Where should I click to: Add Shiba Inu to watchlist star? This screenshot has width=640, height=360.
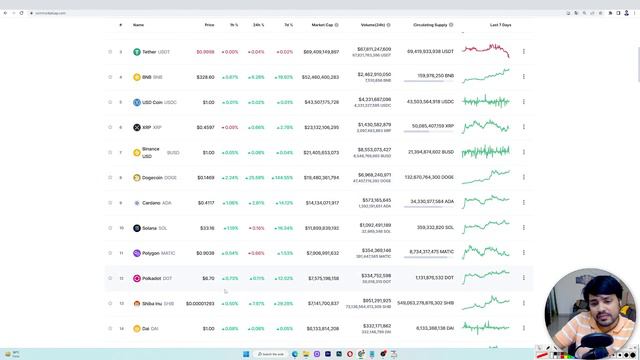tap(110, 304)
